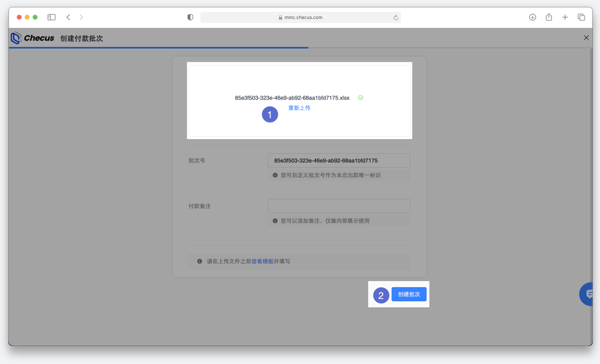Show the tab overview
This screenshot has height=364, width=600.
[581, 17]
